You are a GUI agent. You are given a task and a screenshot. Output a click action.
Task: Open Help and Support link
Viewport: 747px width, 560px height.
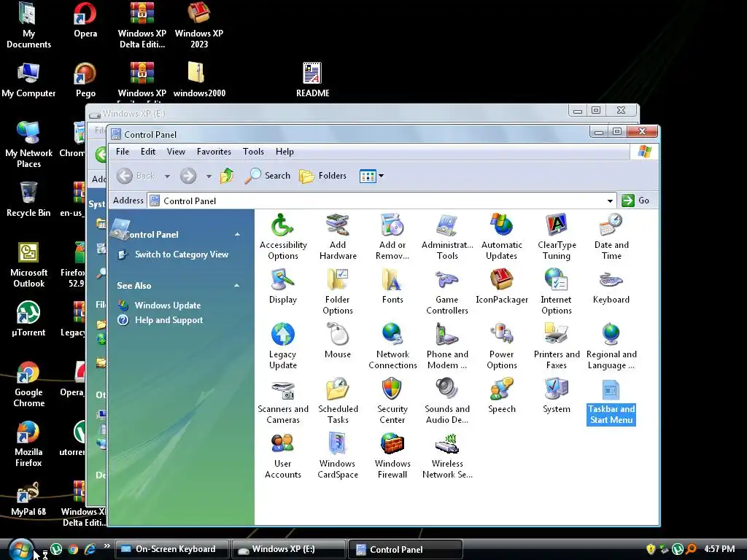[169, 320]
